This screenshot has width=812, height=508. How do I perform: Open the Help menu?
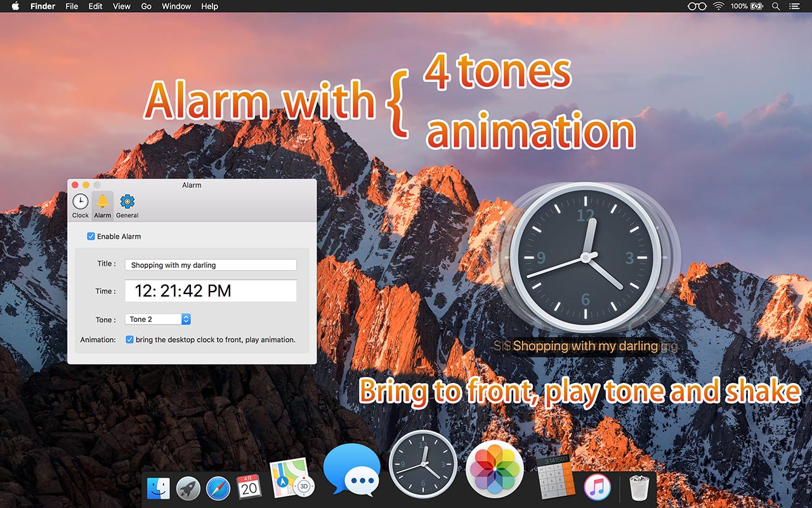coord(209,6)
